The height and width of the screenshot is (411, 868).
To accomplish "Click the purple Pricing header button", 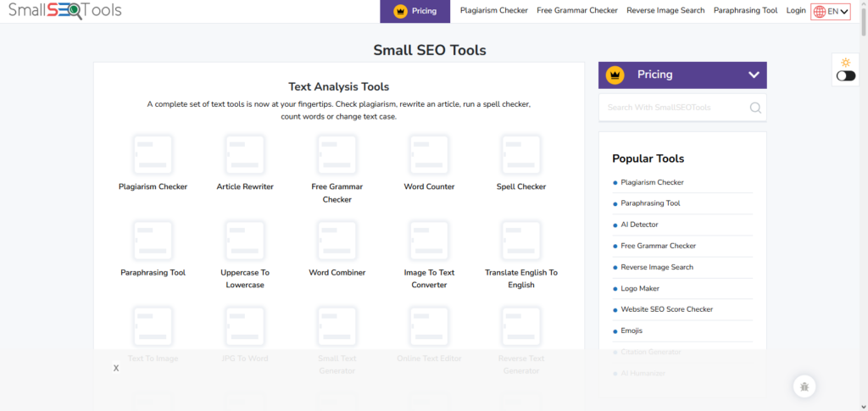I will point(415,11).
